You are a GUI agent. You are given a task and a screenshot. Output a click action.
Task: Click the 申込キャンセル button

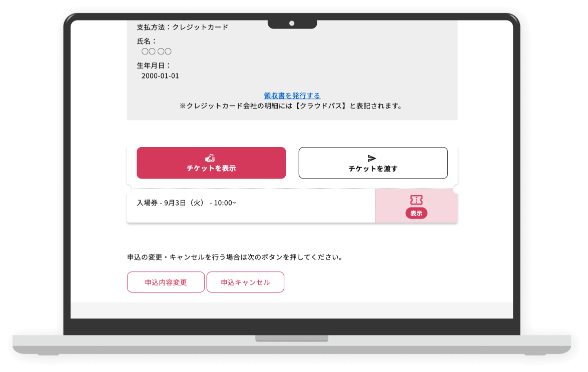(245, 282)
